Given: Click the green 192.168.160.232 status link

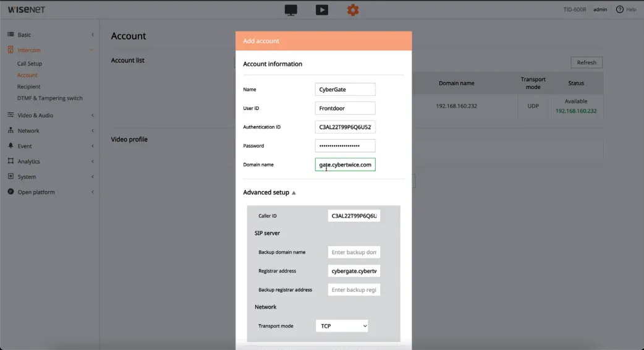Looking at the screenshot, I should [x=576, y=111].
